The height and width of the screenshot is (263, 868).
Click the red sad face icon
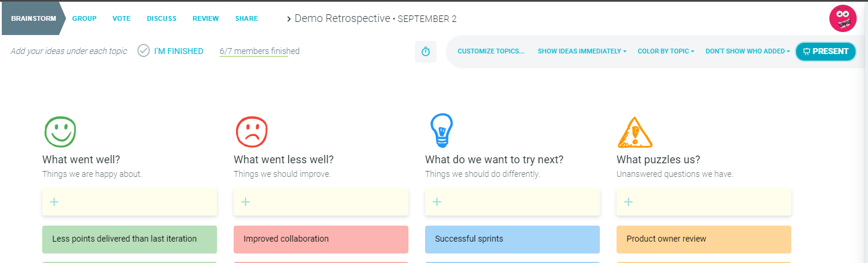(x=251, y=131)
